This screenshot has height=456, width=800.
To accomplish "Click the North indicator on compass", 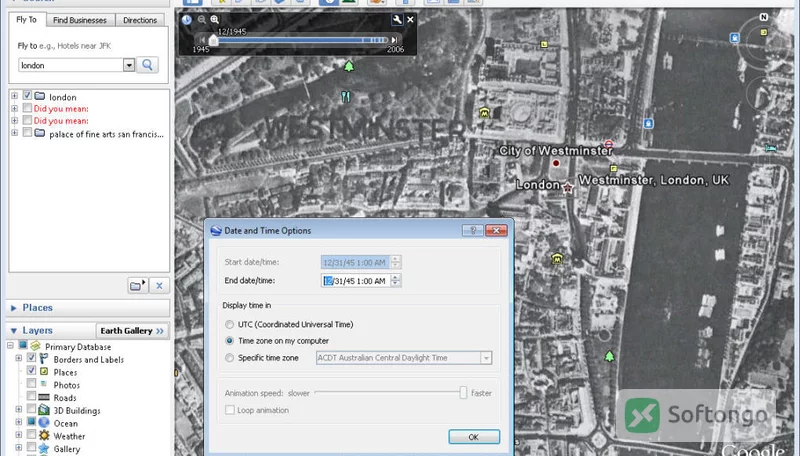I will (x=764, y=17).
